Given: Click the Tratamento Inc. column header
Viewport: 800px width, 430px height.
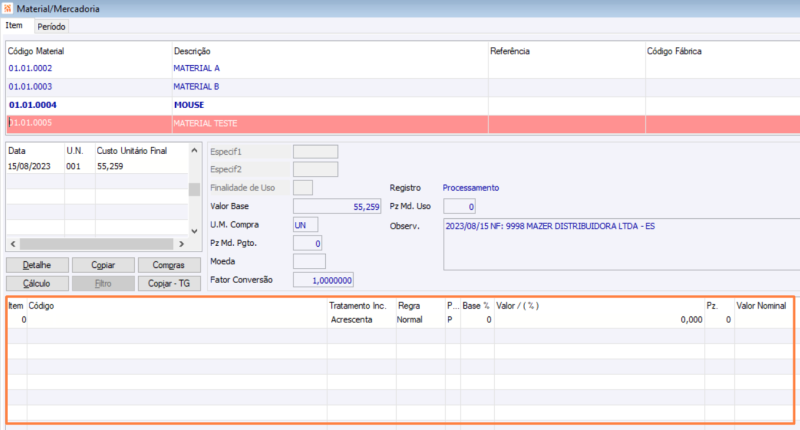Looking at the screenshot, I should point(357,306).
